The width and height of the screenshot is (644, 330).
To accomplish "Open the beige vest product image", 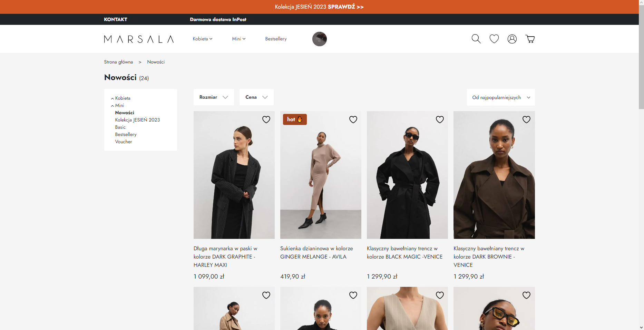I will (x=407, y=308).
